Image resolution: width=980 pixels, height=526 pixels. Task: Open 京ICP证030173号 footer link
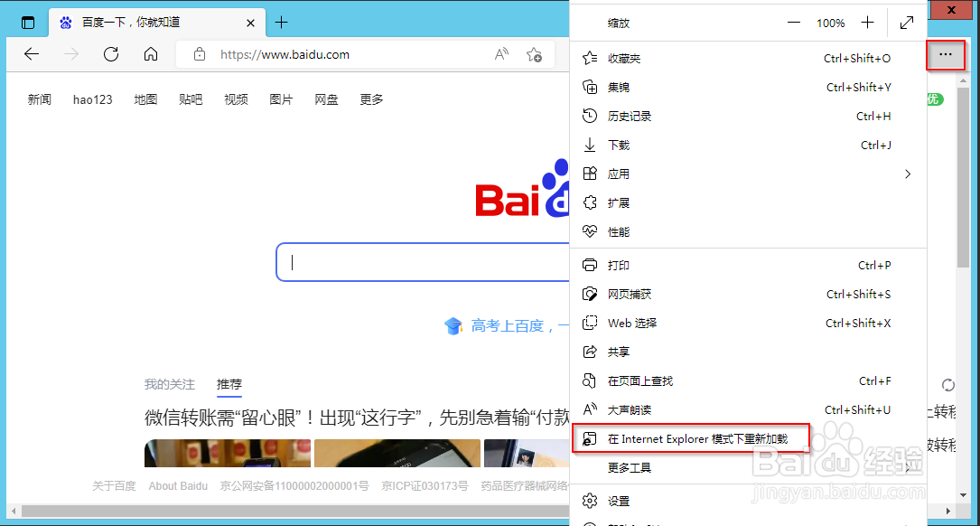click(x=425, y=486)
